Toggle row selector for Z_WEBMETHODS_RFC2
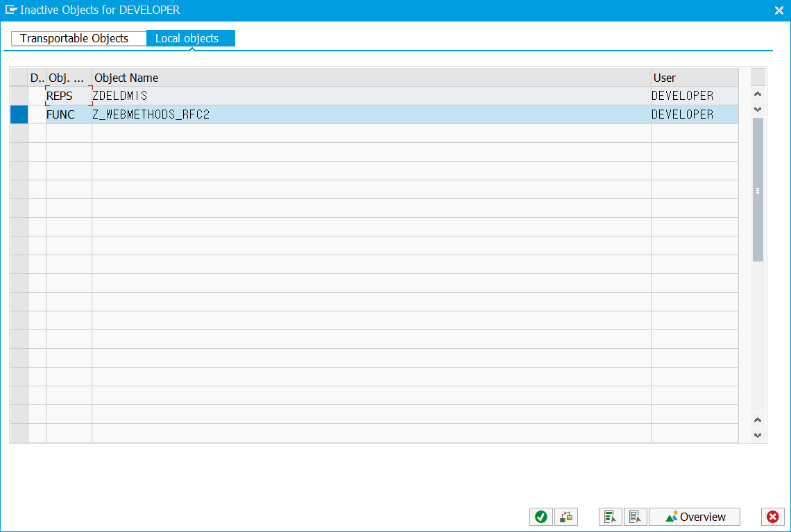Image resolution: width=791 pixels, height=532 pixels. coord(19,114)
